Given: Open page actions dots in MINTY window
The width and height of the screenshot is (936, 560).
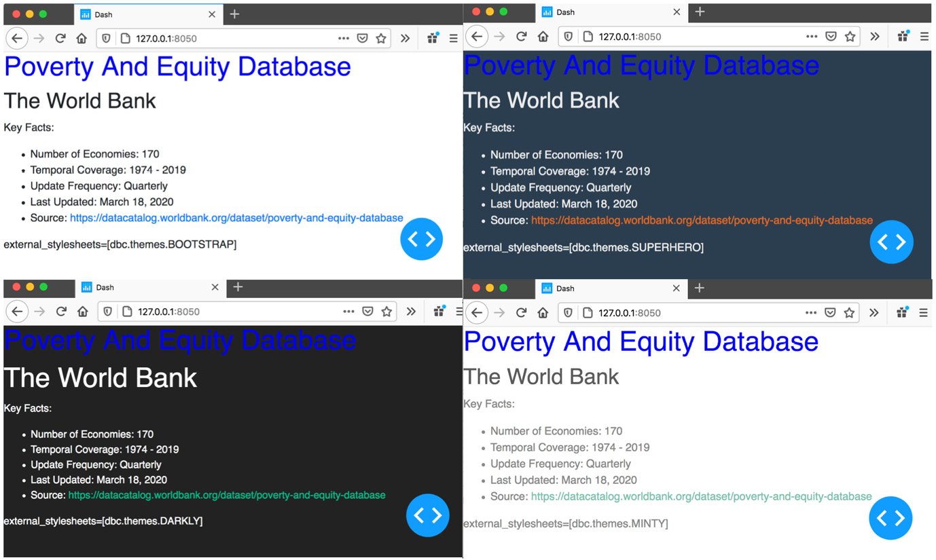Looking at the screenshot, I should tap(811, 313).
